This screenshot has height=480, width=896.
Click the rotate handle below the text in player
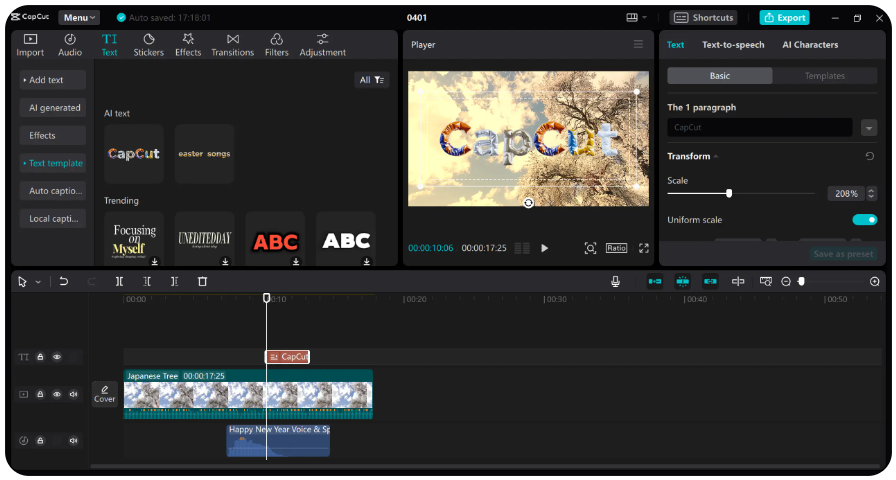coord(529,203)
